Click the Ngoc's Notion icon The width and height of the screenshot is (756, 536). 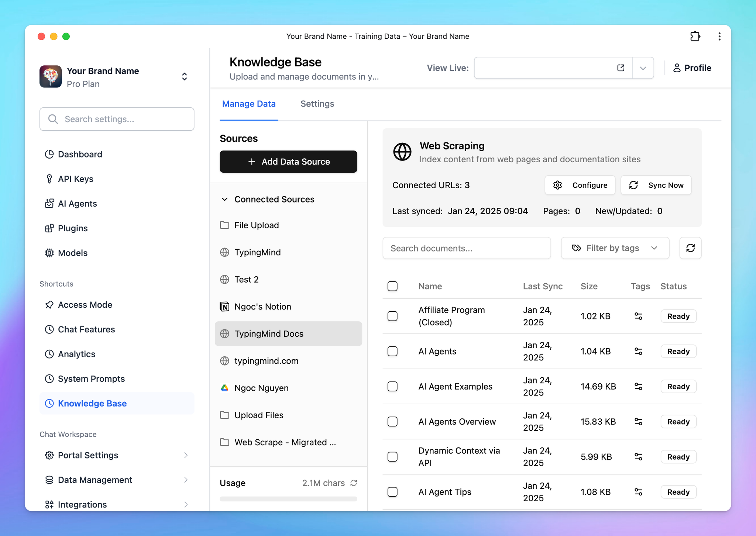point(224,307)
